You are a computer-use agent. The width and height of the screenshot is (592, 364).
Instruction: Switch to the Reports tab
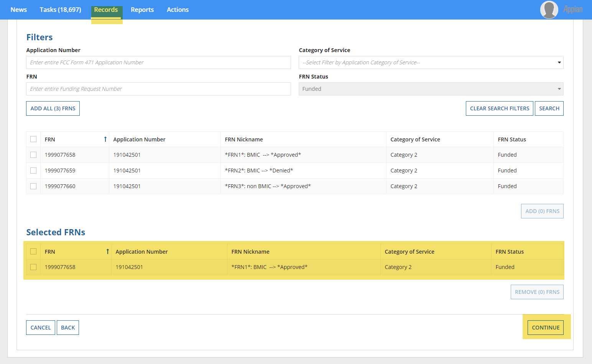[142, 10]
